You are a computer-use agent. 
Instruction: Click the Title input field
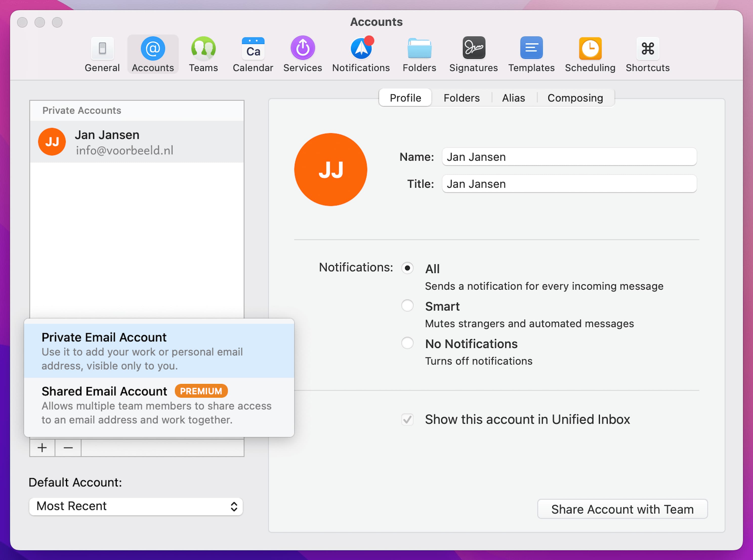[x=569, y=184]
